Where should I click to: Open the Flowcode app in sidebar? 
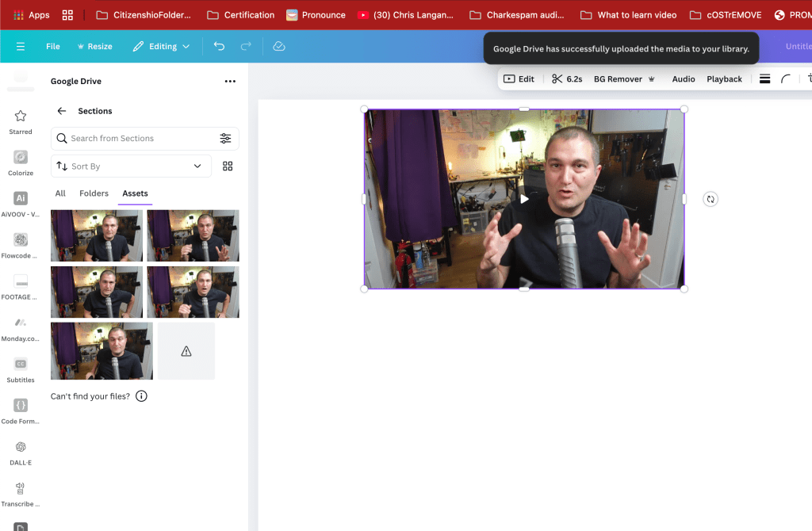pos(20,246)
